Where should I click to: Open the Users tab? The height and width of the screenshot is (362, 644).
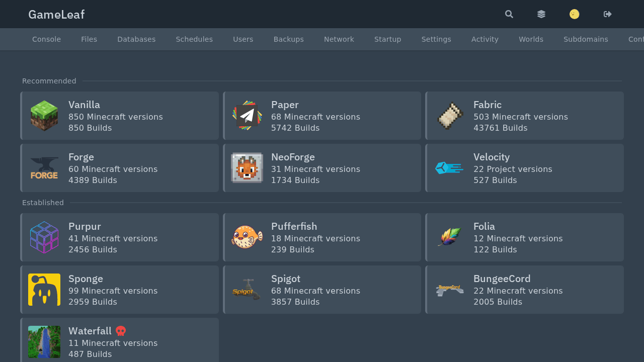tap(243, 39)
